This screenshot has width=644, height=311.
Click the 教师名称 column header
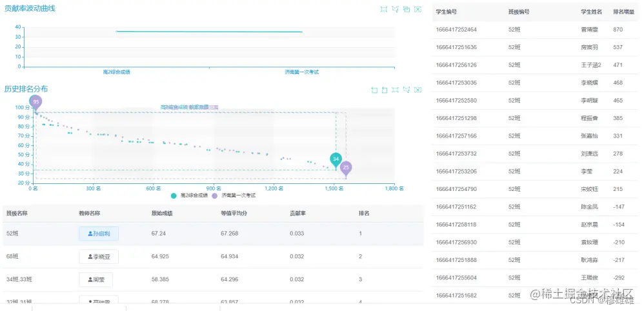coord(90,213)
